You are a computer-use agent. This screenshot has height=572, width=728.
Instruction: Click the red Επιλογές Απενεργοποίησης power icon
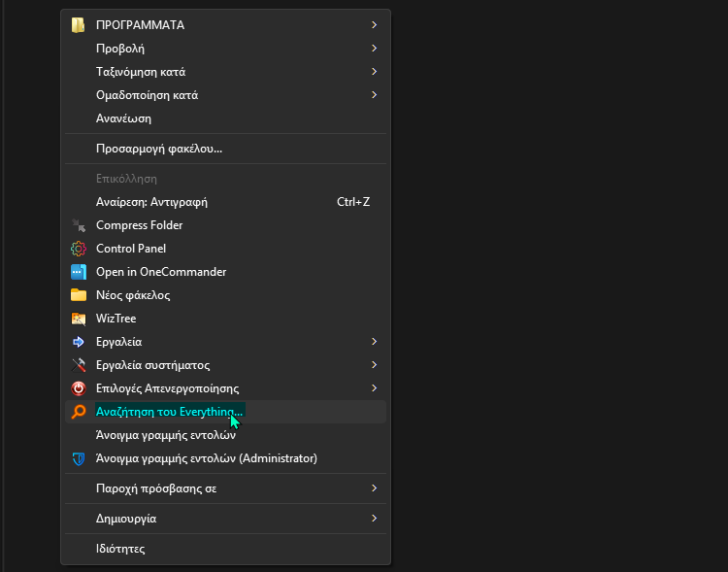coord(79,388)
